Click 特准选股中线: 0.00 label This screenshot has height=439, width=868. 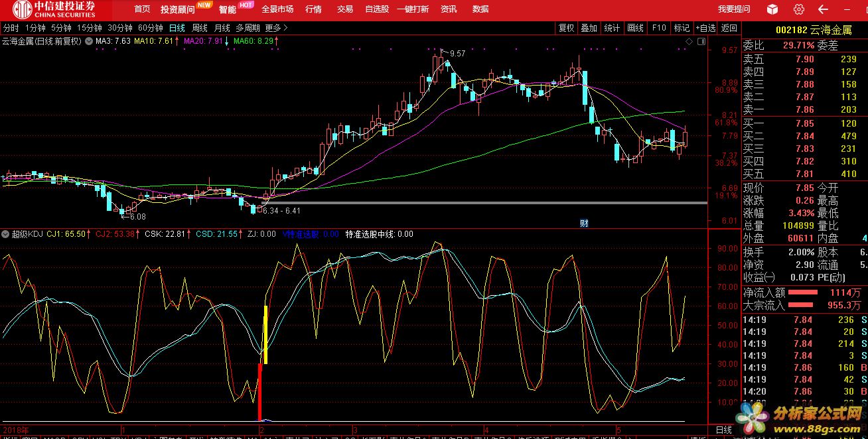379,234
